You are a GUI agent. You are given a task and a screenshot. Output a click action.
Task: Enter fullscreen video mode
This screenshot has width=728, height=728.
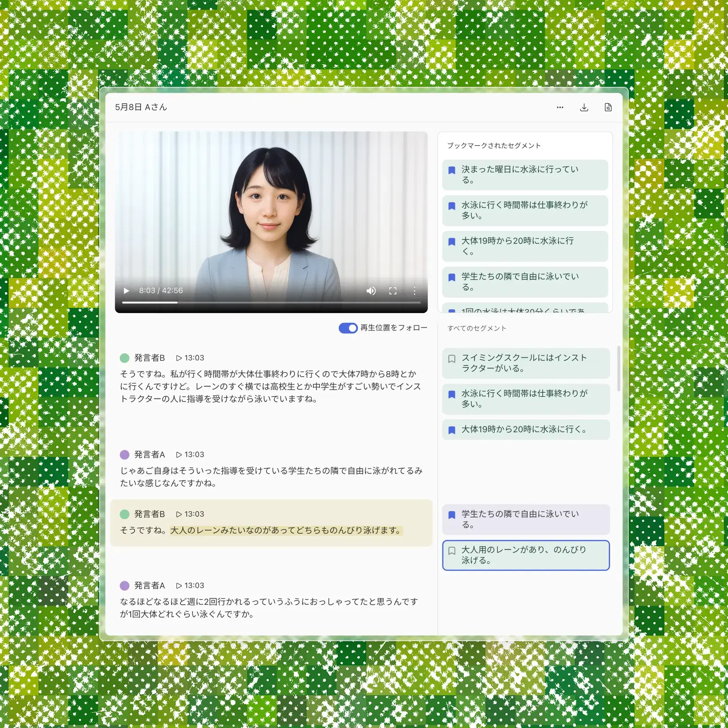click(x=392, y=291)
